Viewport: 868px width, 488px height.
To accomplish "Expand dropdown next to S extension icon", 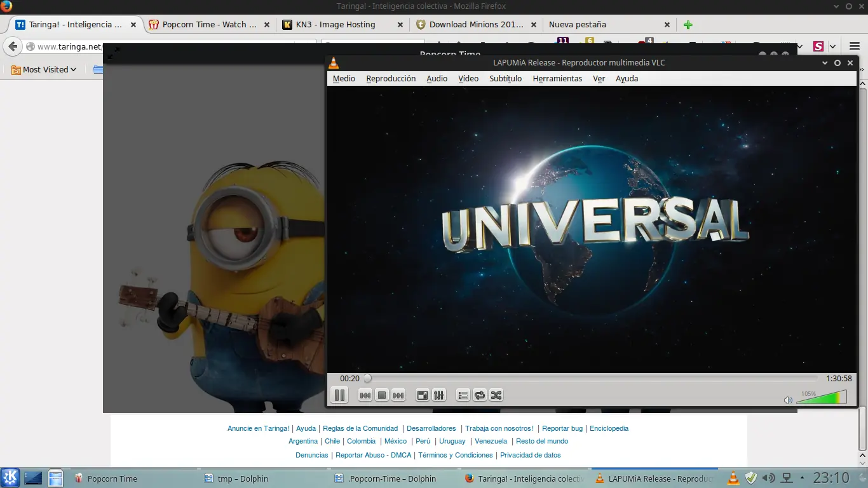I will (x=832, y=46).
